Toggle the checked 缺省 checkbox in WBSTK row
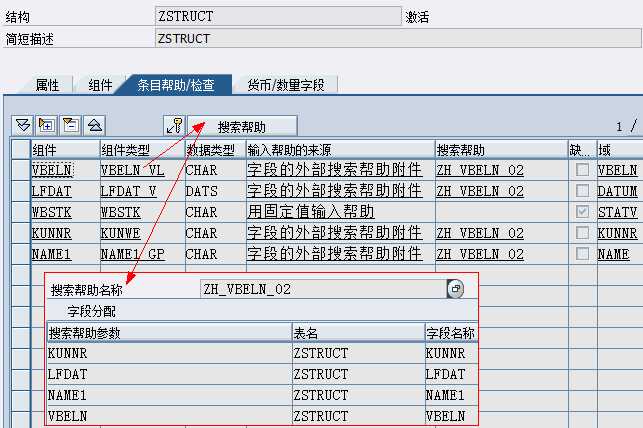The image size is (643, 428). point(582,212)
